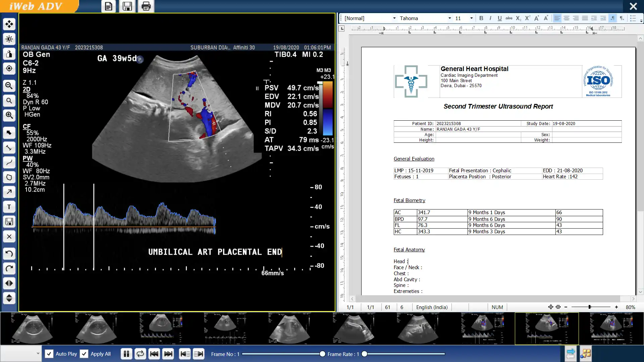Create a new report document
This screenshot has width=644, height=362.
[x=108, y=6]
